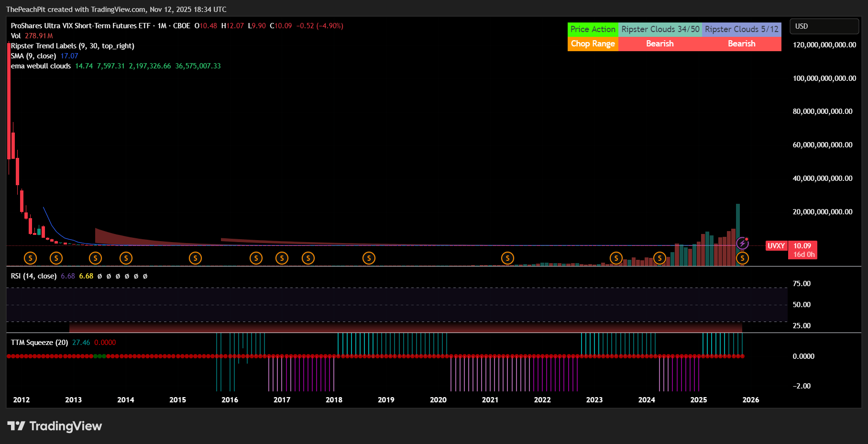Select the RSI (14, close) indicator legend

[33, 276]
